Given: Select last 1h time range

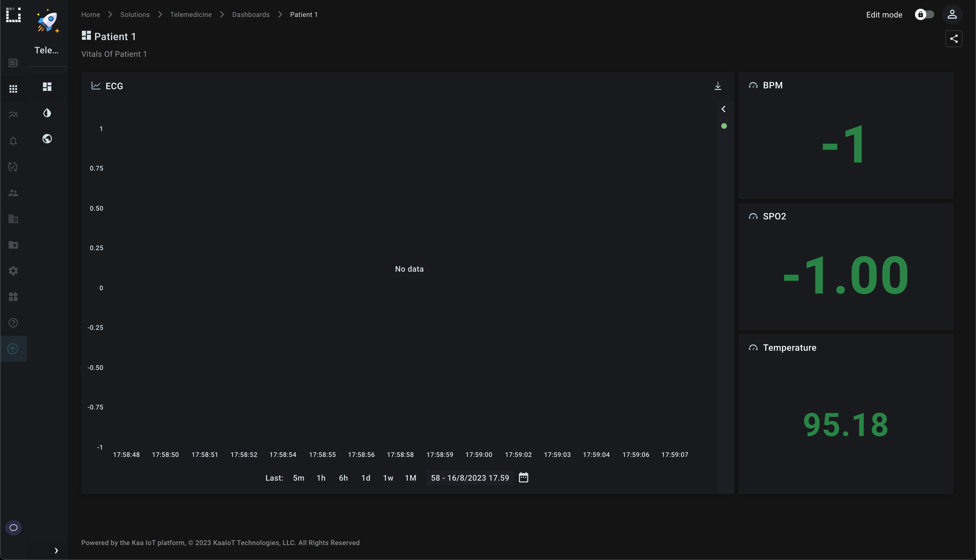Looking at the screenshot, I should [321, 478].
